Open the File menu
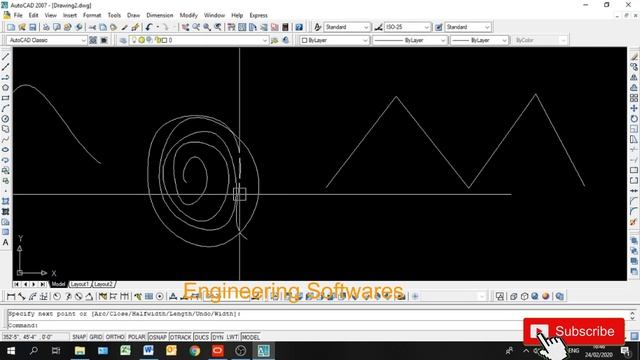Image resolution: width=640 pixels, height=360 pixels. coord(18,15)
